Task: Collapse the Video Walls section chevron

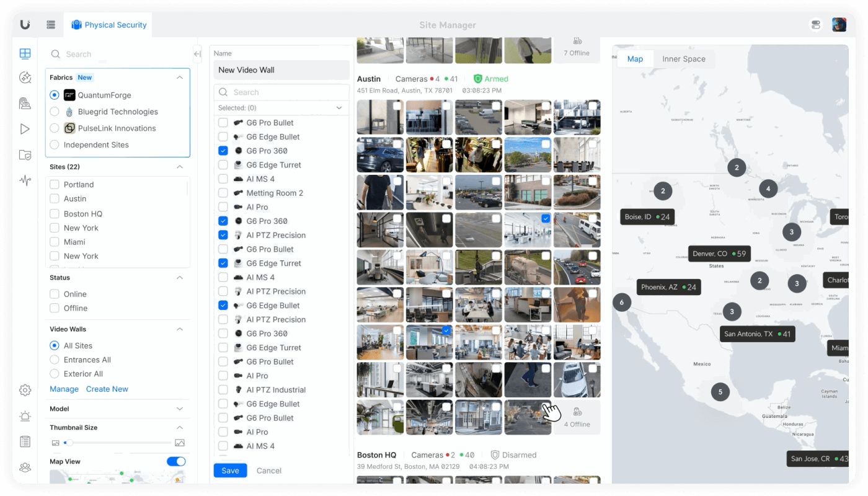Action: point(180,329)
